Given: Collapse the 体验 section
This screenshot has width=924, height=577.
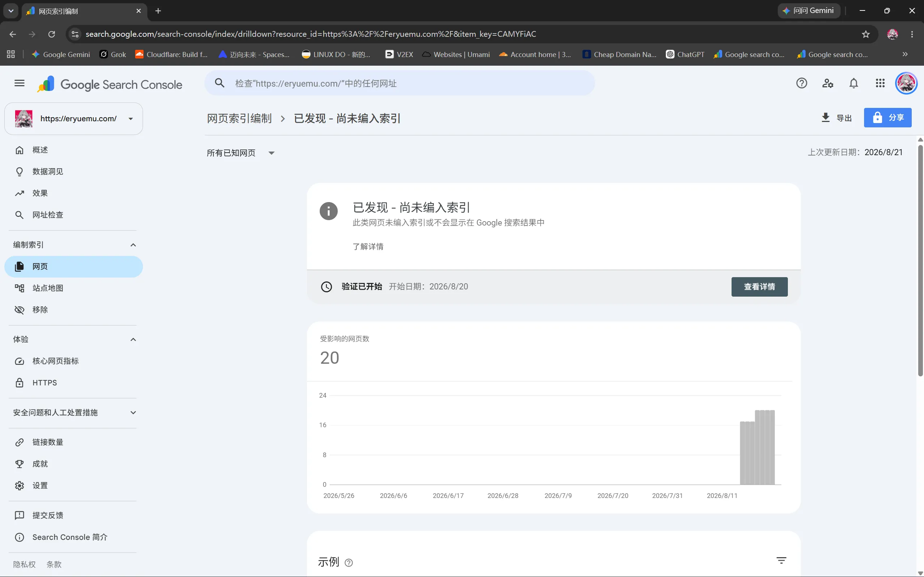Looking at the screenshot, I should click(x=133, y=340).
